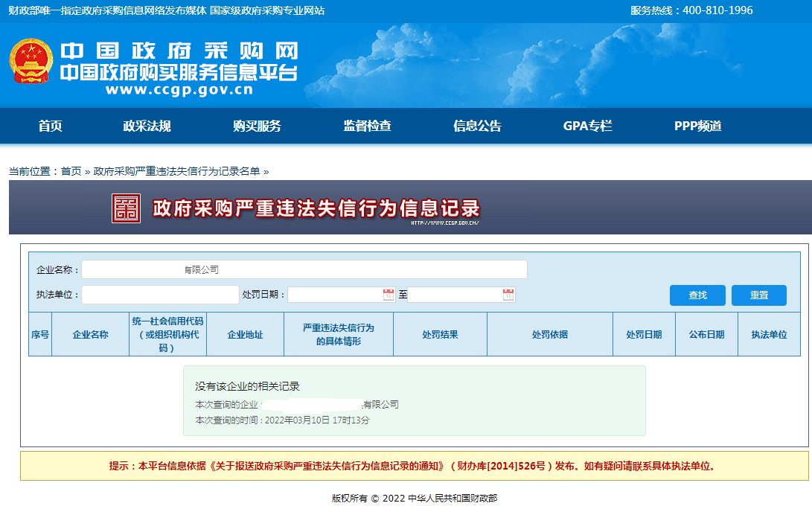Open calendar picker for start penalty date
812x506 pixels.
pos(389,295)
